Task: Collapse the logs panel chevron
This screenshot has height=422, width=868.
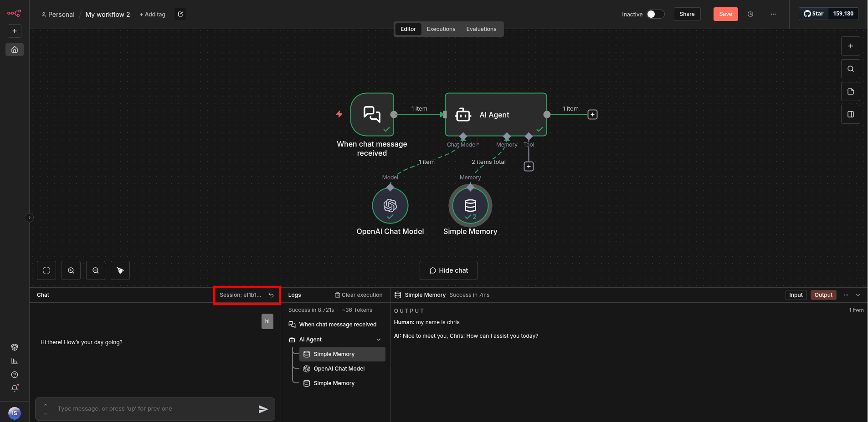Action: pyautogui.click(x=858, y=295)
